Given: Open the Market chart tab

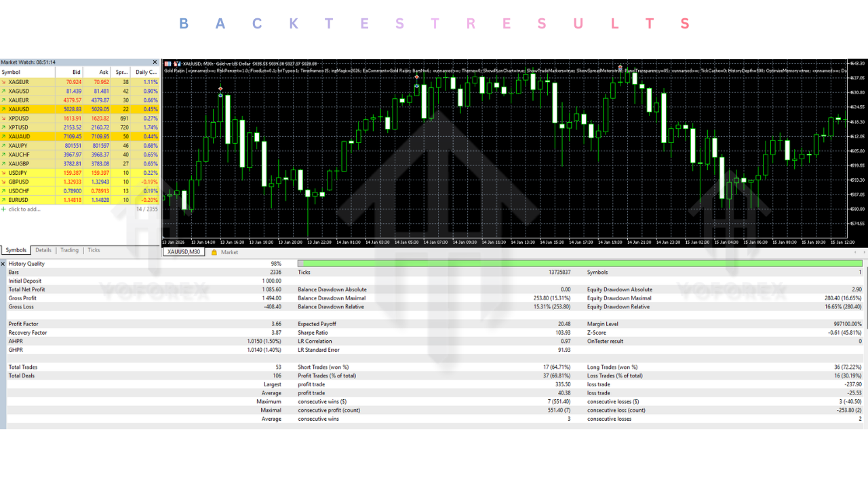Looking at the screenshot, I should (x=229, y=252).
